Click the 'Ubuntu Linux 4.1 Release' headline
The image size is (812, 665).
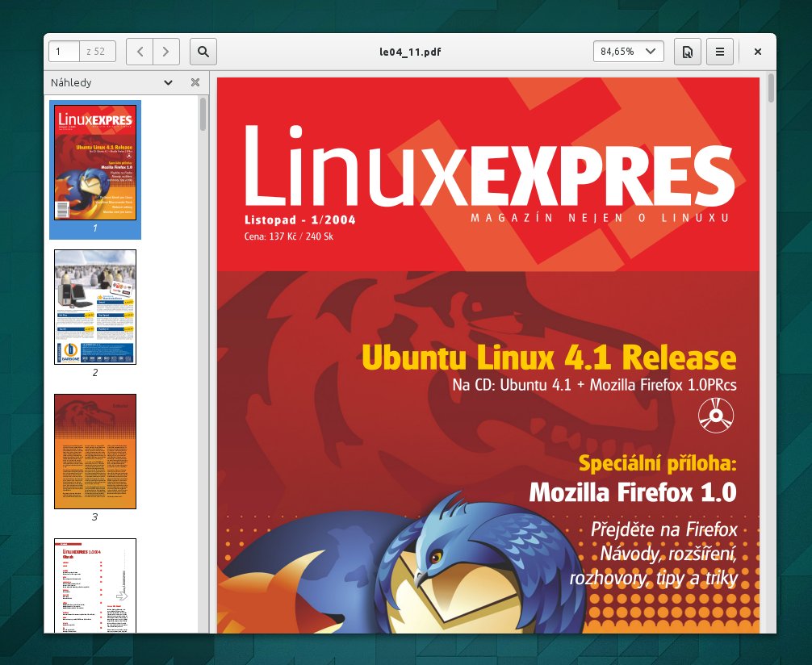tap(549, 357)
